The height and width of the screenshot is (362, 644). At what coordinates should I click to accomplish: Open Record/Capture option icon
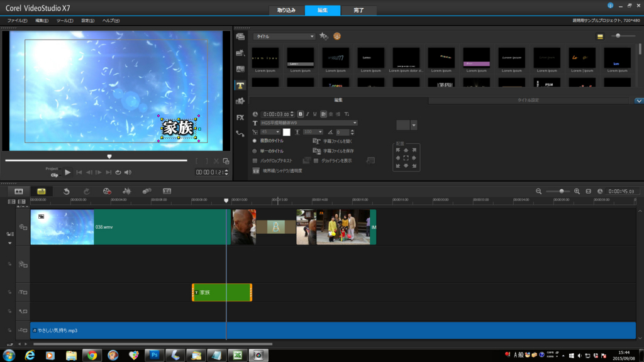click(x=107, y=191)
